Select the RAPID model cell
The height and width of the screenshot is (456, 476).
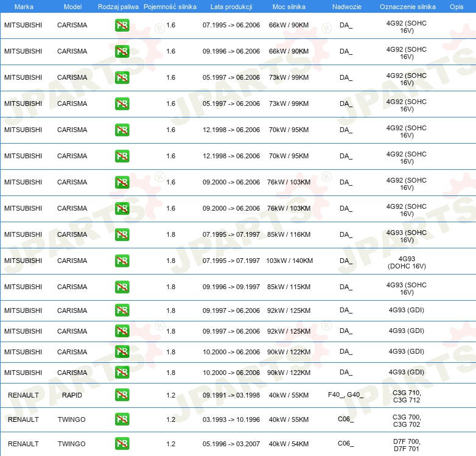click(x=72, y=395)
